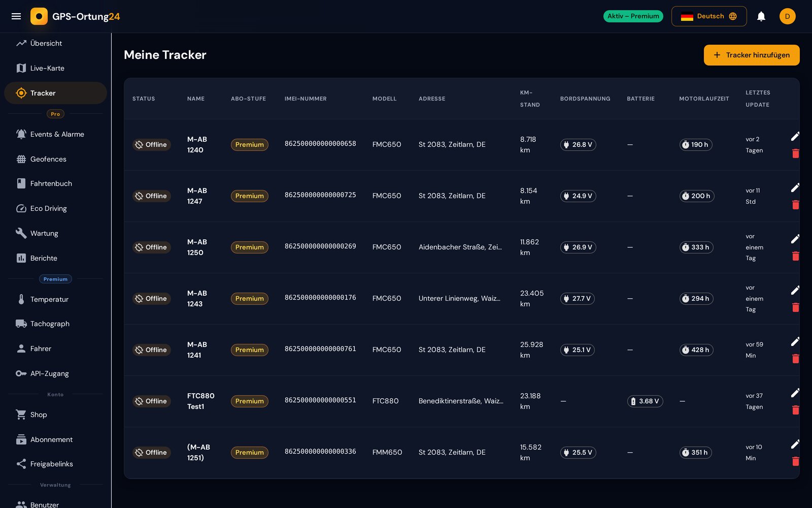Open the hamburger menu icon

click(16, 16)
